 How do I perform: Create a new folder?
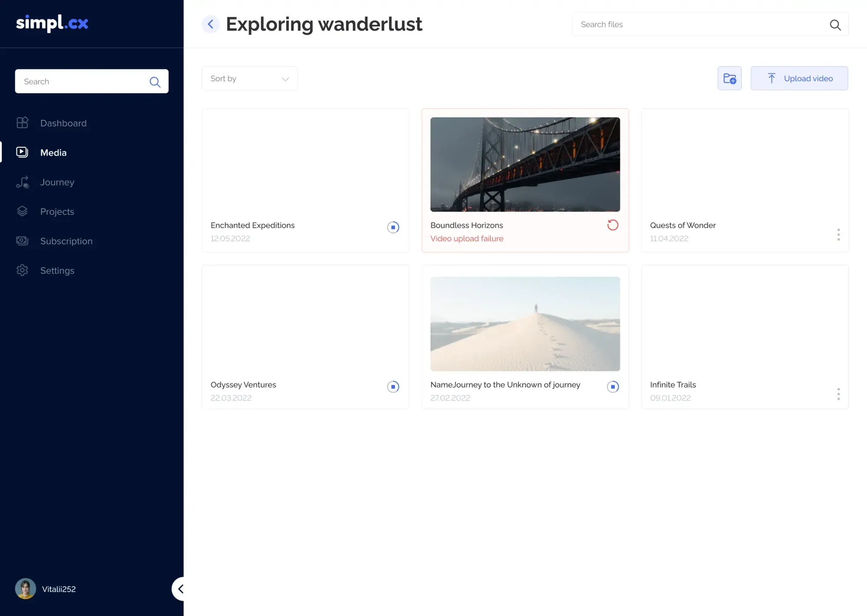coord(730,78)
